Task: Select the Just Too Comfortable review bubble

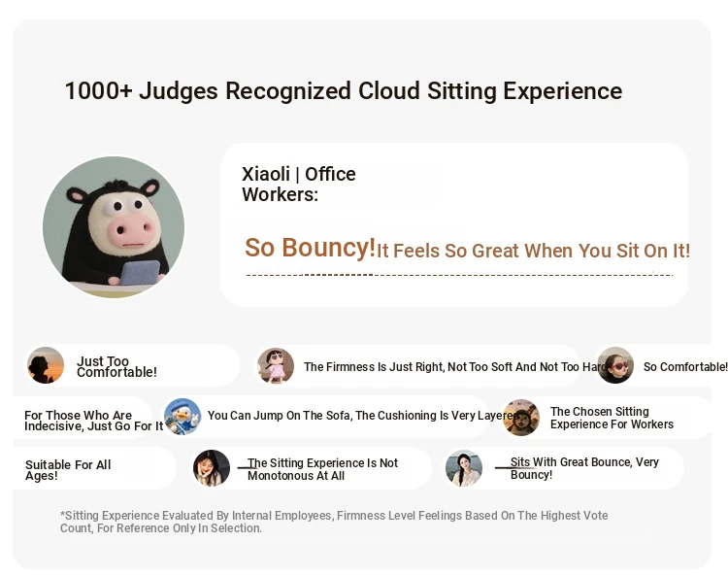Action: pos(116,367)
